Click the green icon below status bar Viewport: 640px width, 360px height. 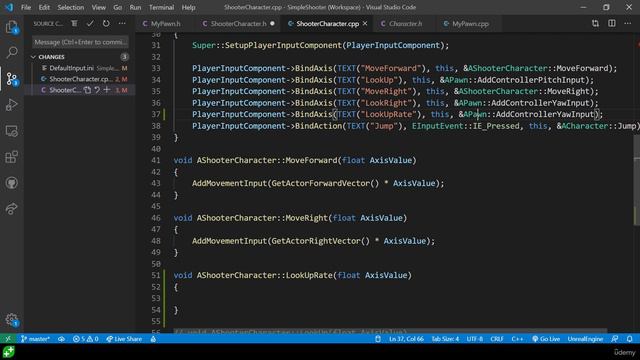click(9, 352)
